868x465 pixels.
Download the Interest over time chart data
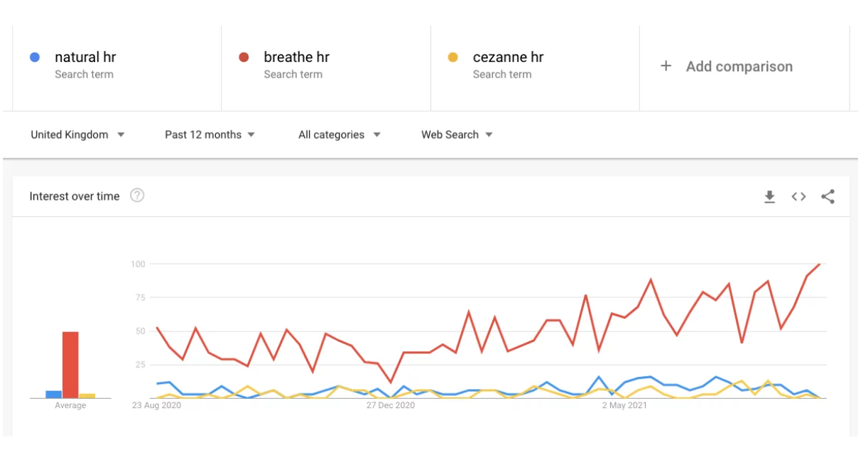point(769,197)
